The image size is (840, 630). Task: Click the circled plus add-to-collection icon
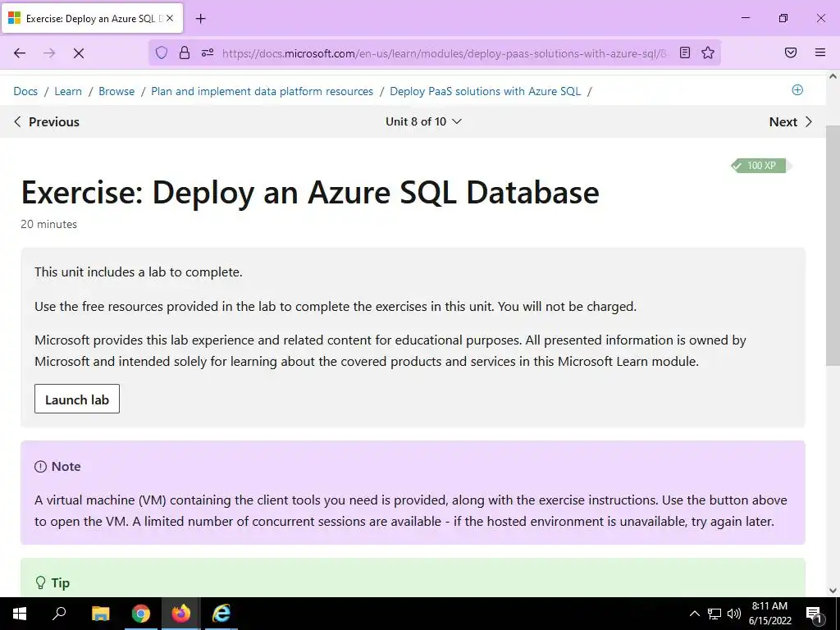[797, 90]
